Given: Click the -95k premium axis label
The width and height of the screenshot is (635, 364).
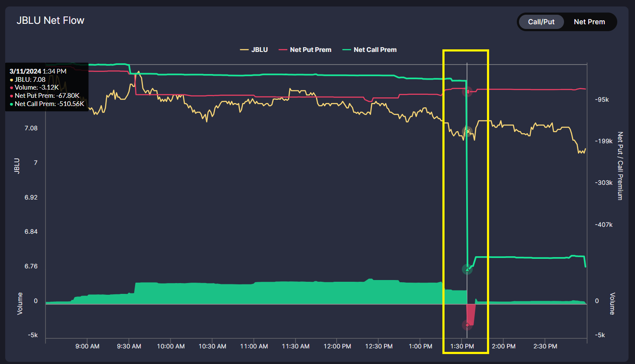Looking at the screenshot, I should 602,100.
